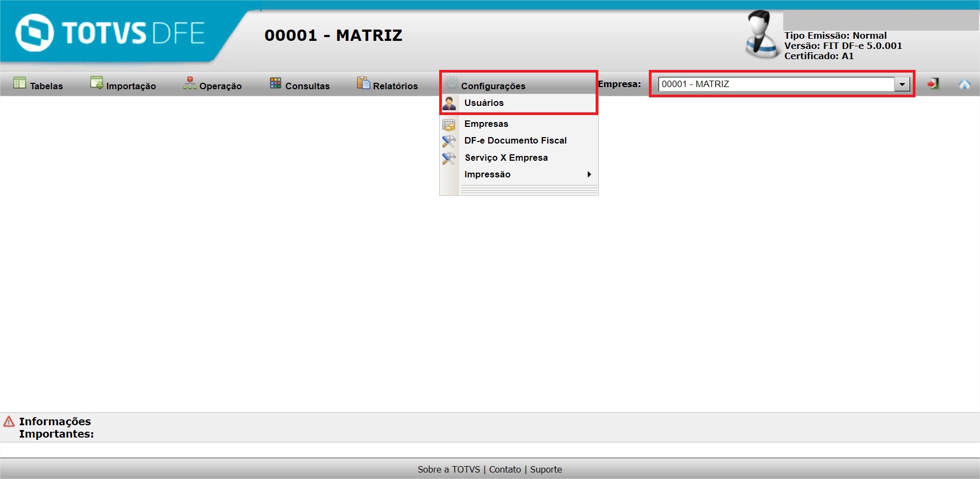Click the Tabelas table icon
Image resolution: width=980 pixels, height=479 pixels.
pyautogui.click(x=20, y=83)
